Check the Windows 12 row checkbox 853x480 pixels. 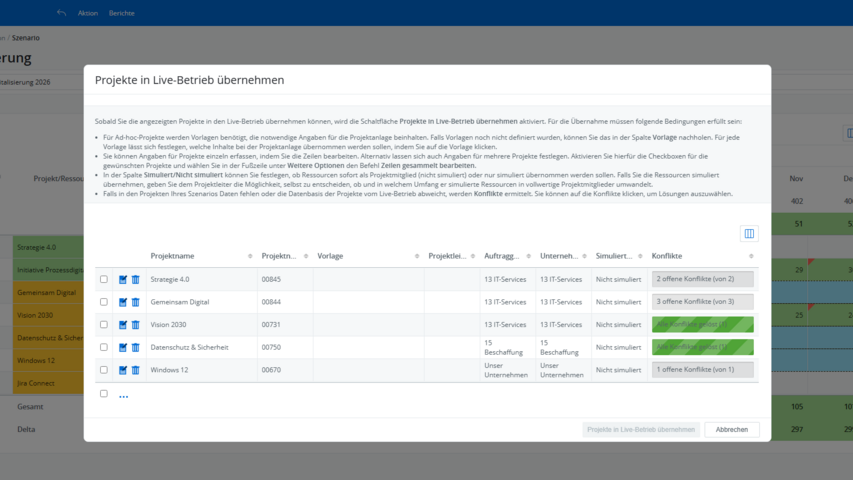pos(104,370)
